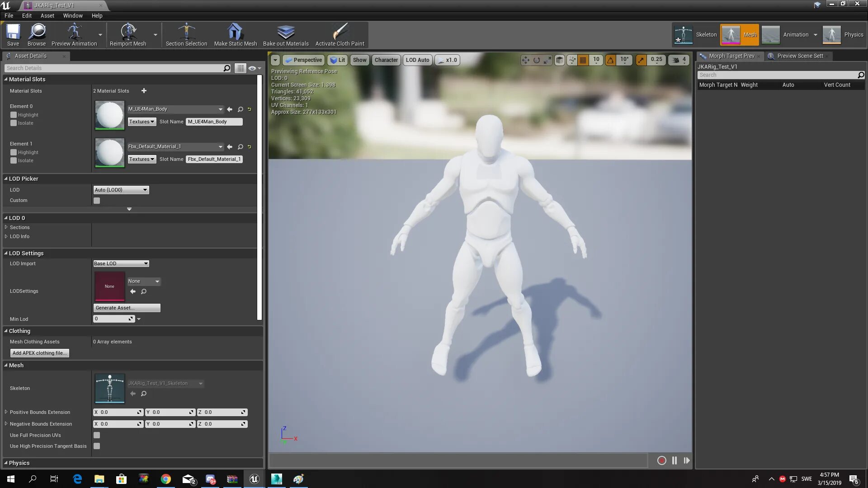The height and width of the screenshot is (488, 868).
Task: Open the Auto (LOD0) dropdown
Action: click(x=121, y=190)
